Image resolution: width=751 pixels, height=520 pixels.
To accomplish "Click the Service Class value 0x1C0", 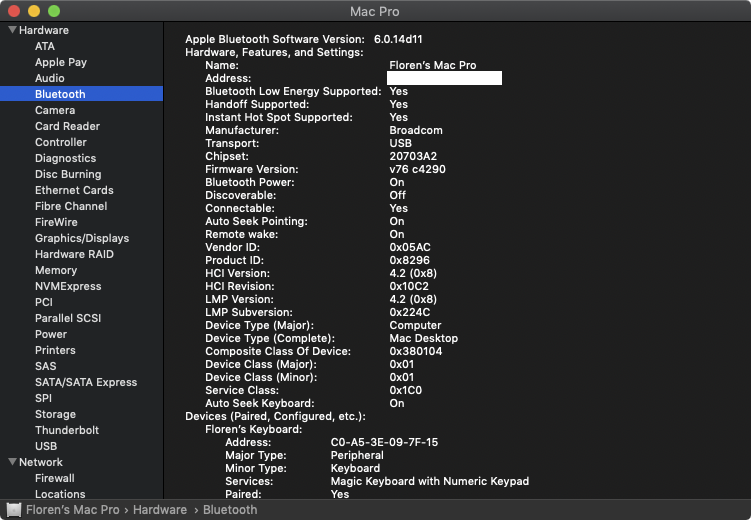I will click(406, 390).
